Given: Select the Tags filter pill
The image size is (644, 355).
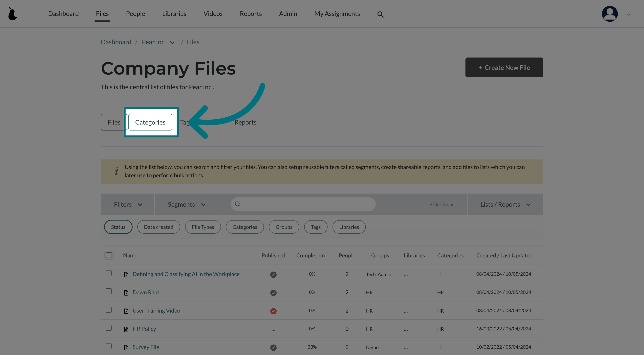Looking at the screenshot, I should click(x=315, y=227).
